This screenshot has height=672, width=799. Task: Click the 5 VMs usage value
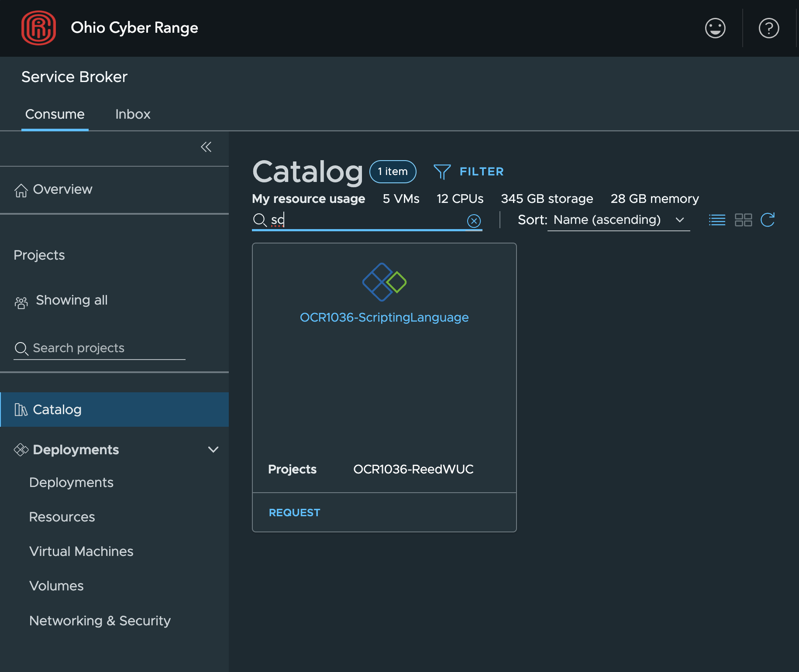pyautogui.click(x=401, y=199)
